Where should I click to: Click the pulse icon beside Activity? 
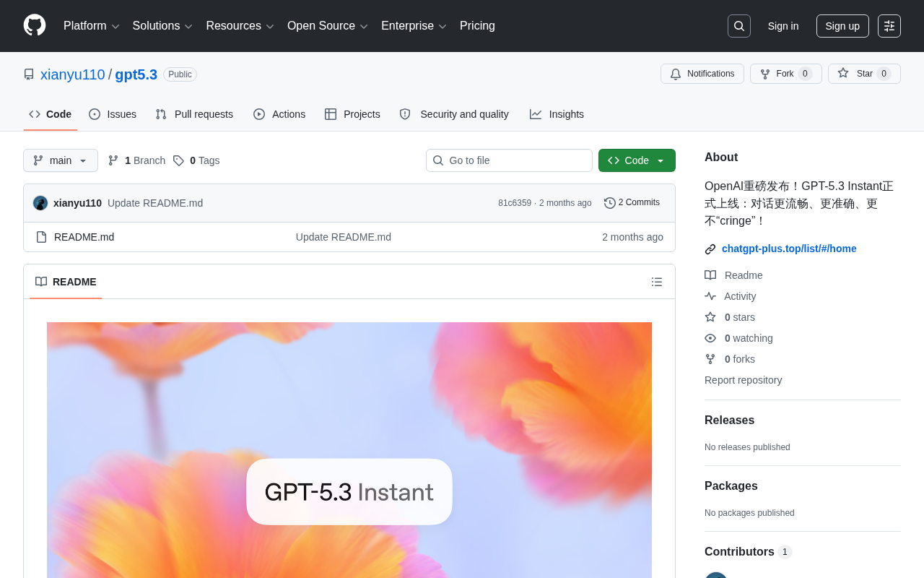click(x=710, y=296)
